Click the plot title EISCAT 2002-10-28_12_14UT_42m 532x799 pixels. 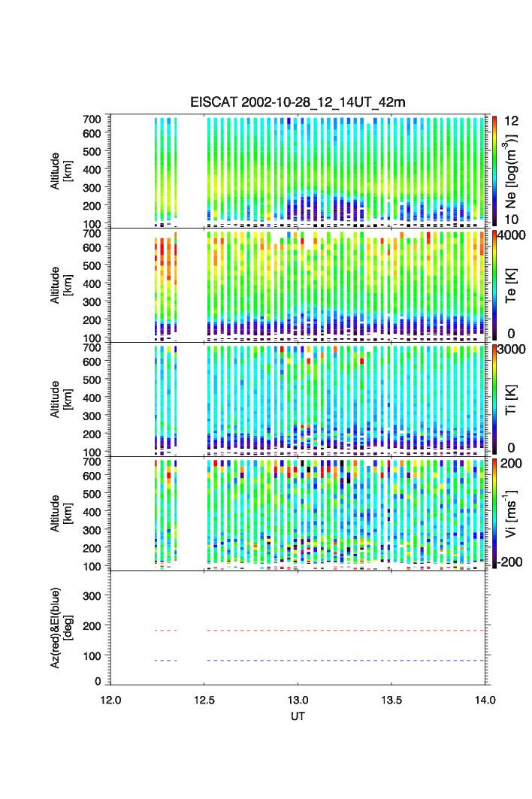point(298,102)
